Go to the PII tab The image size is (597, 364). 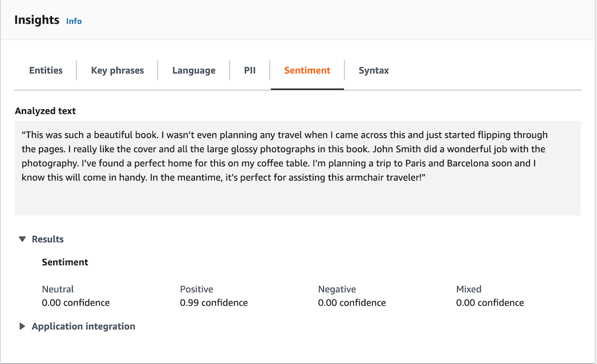(250, 70)
